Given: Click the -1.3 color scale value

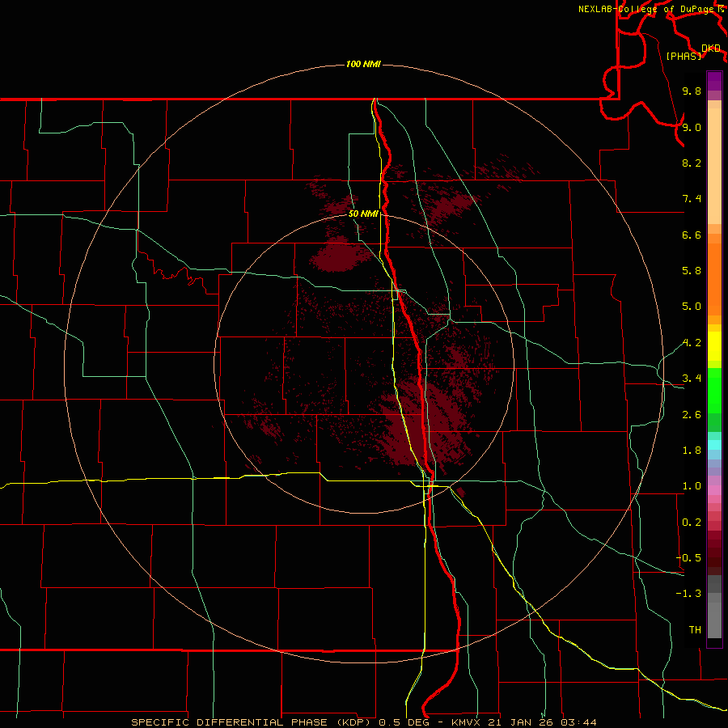Looking at the screenshot, I should click(x=688, y=594).
